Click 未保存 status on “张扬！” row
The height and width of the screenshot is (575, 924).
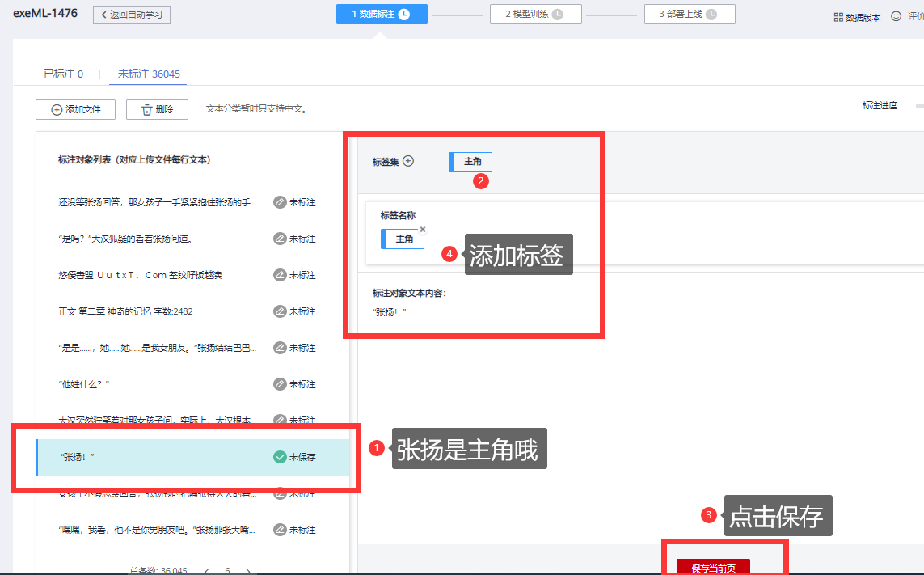[302, 457]
